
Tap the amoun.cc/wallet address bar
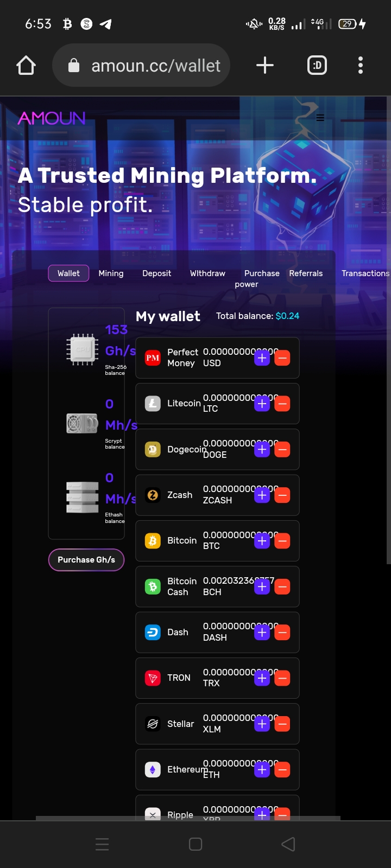coord(141,66)
